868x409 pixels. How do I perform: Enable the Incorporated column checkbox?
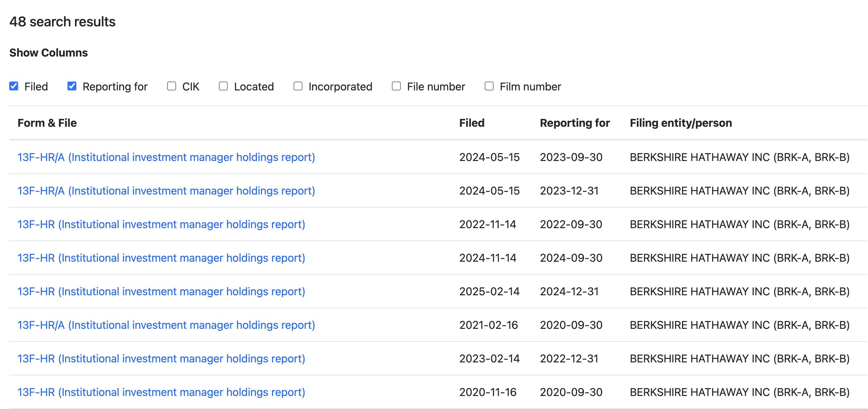tap(298, 86)
